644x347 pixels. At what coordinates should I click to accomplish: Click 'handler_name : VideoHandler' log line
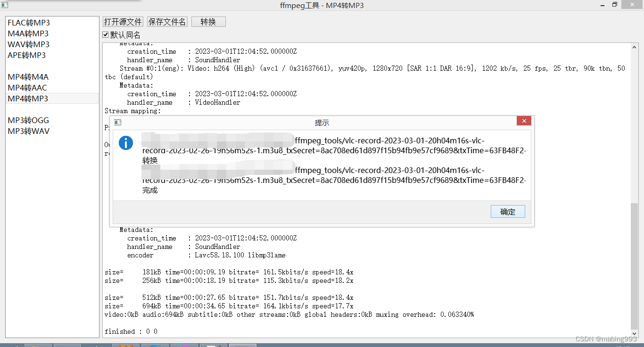click(x=183, y=102)
